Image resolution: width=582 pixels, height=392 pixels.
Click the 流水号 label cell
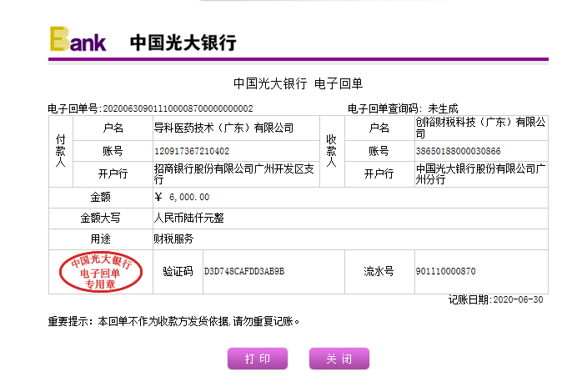coord(379,271)
